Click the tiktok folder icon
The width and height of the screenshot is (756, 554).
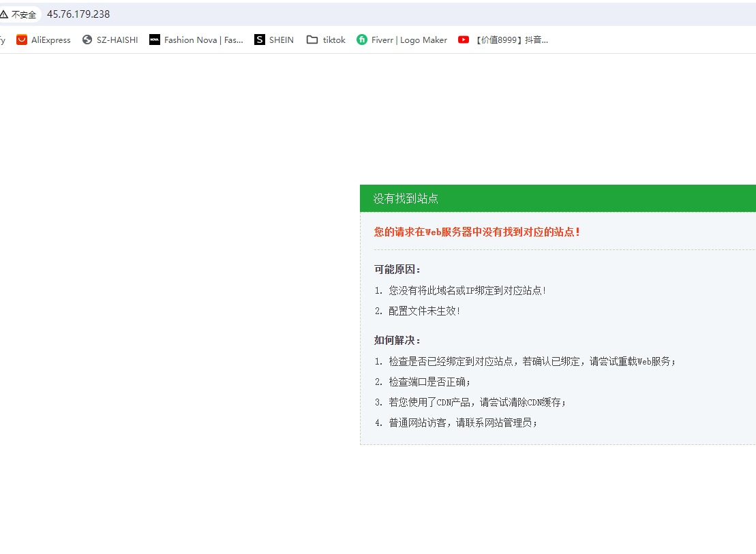(312, 40)
